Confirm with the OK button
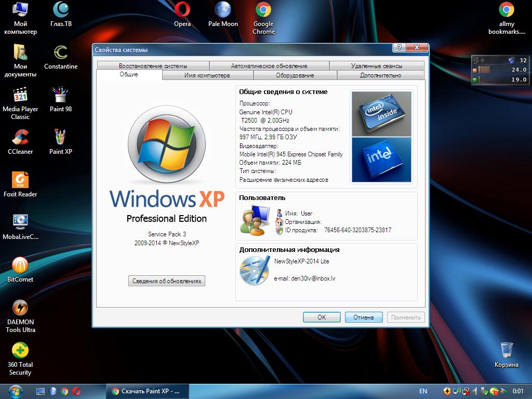Viewport: 532px width, 399px height. (322, 317)
